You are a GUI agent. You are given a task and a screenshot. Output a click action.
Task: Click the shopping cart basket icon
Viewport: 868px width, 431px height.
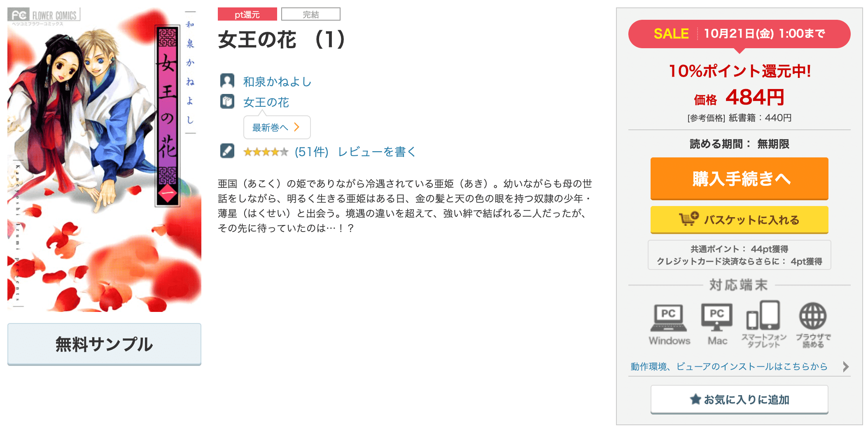(688, 219)
